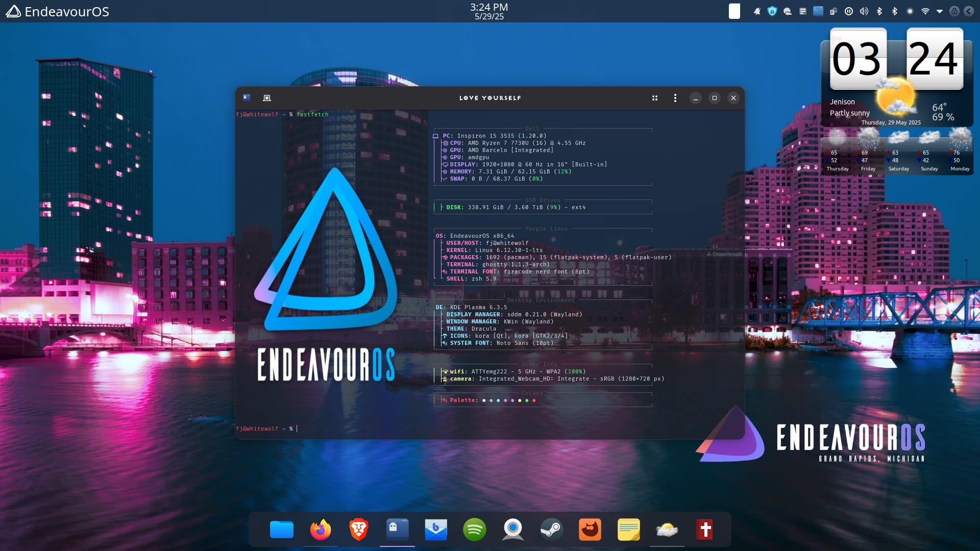Open the notifications bell in the system tray

[757, 11]
